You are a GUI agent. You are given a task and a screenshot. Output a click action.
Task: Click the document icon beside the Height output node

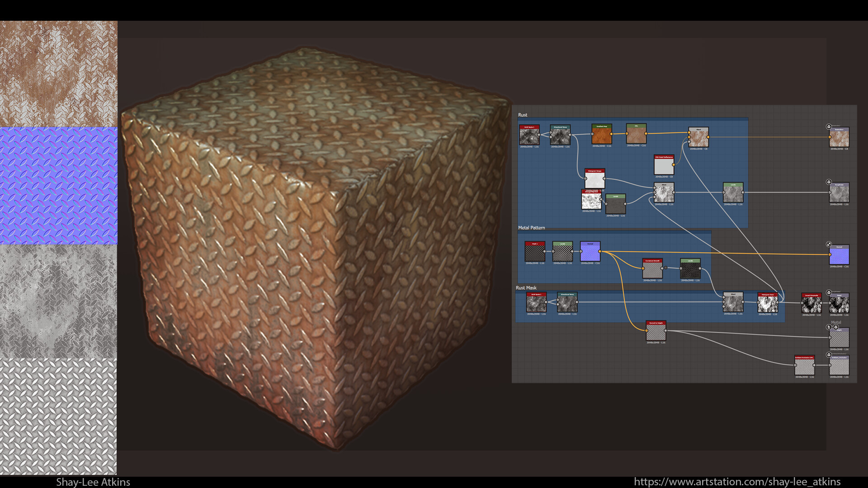point(828,327)
